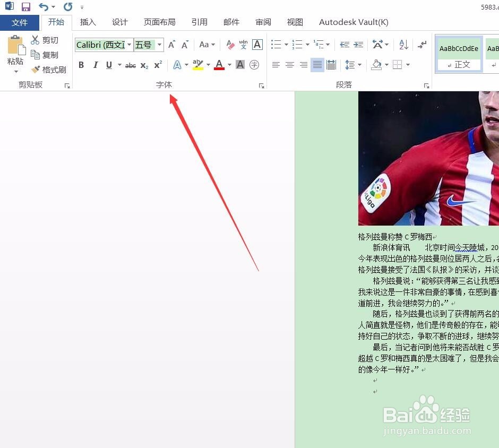Screen dimensions: 499x448
Task: Open font color dropdown arrow
Action: click(229, 65)
